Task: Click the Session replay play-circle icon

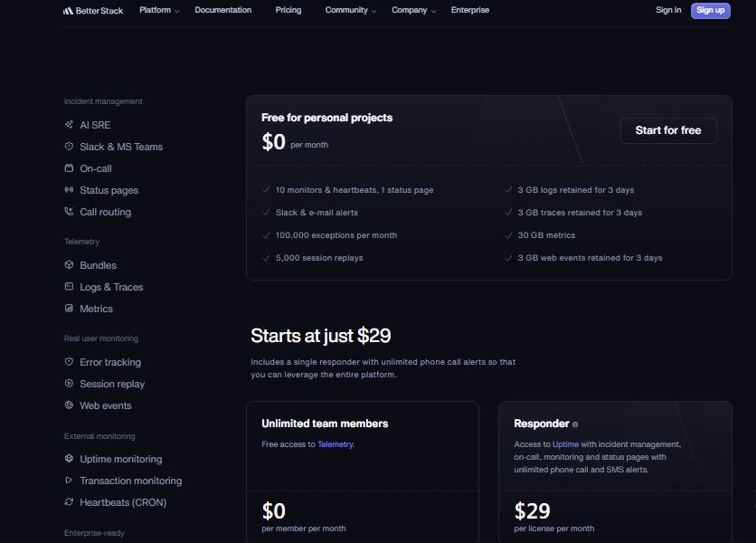Action: click(x=69, y=383)
